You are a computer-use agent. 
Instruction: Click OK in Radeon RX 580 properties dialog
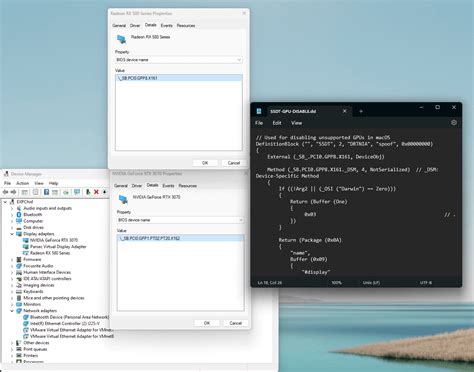pyautogui.click(x=205, y=163)
